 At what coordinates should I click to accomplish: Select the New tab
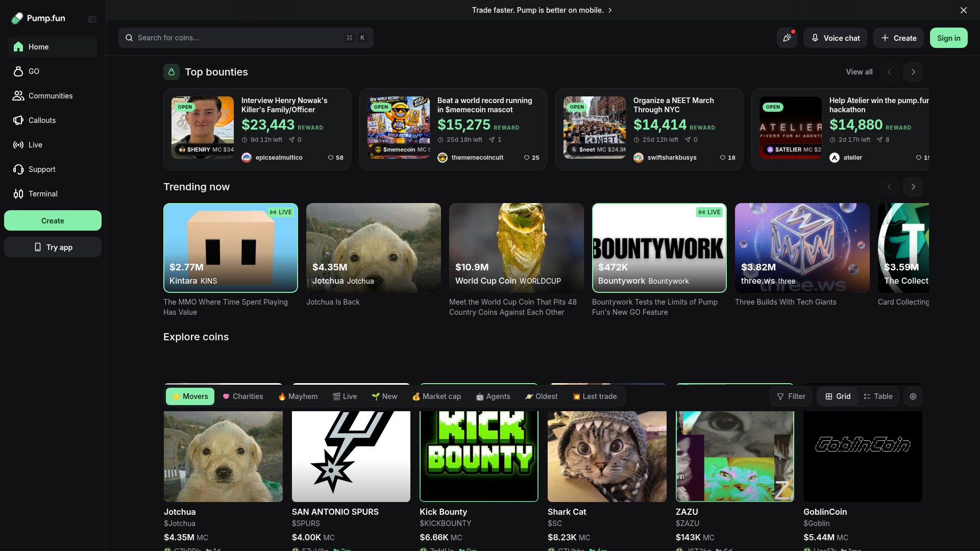384,396
